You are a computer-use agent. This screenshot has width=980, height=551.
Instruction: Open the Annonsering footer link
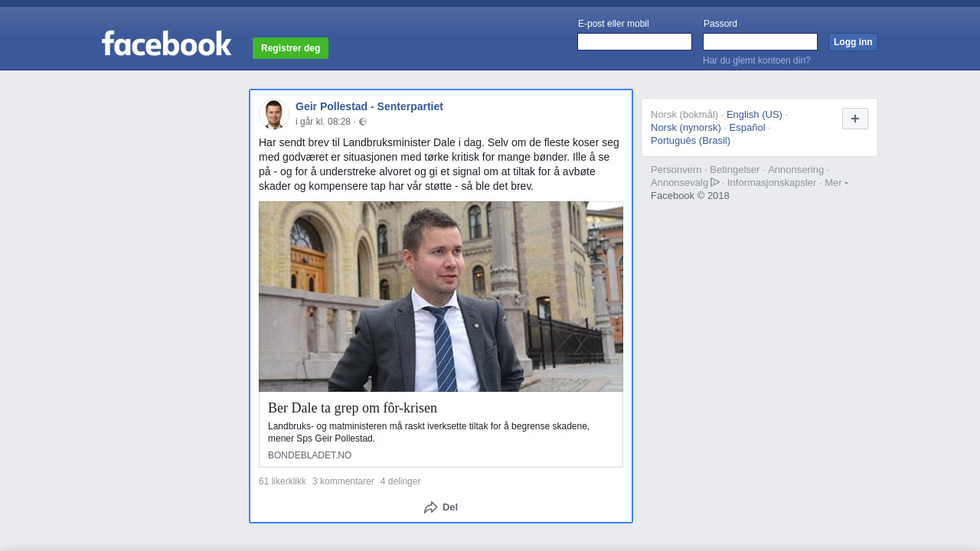pos(796,170)
